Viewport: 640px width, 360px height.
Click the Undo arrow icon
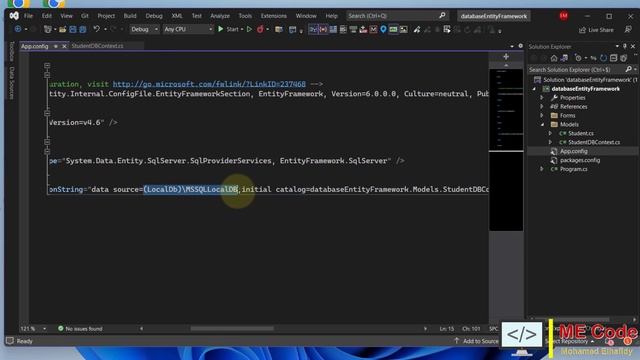click(x=96, y=29)
